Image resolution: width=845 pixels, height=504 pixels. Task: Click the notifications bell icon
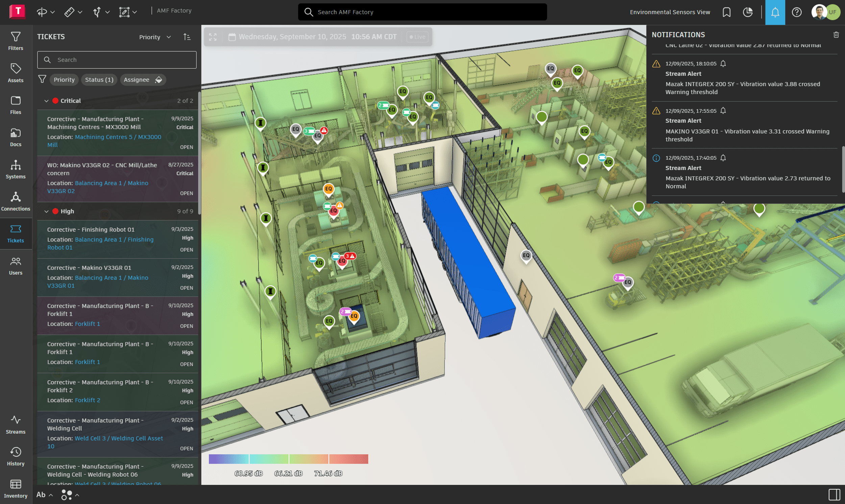point(775,12)
